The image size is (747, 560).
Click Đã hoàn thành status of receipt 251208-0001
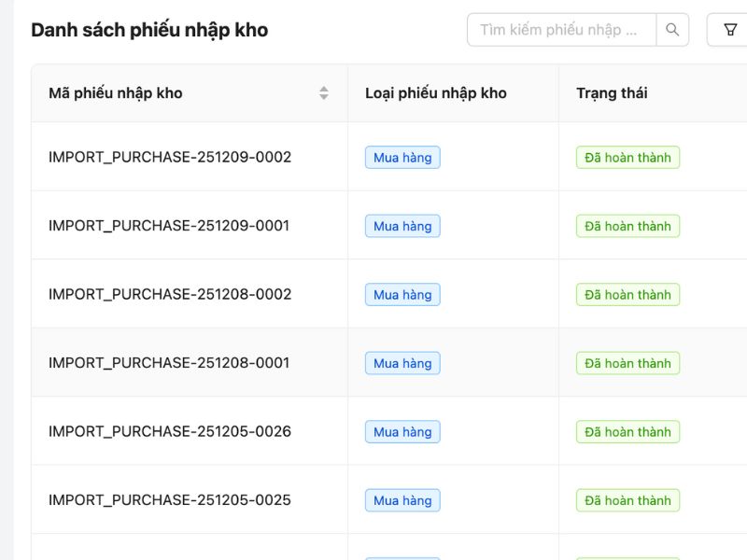point(627,363)
